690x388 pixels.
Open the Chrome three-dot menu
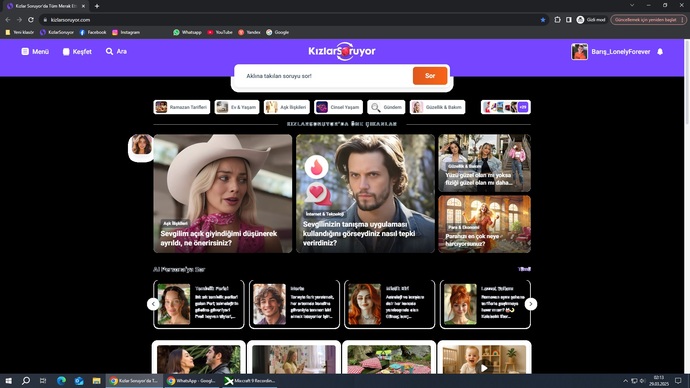(x=683, y=20)
